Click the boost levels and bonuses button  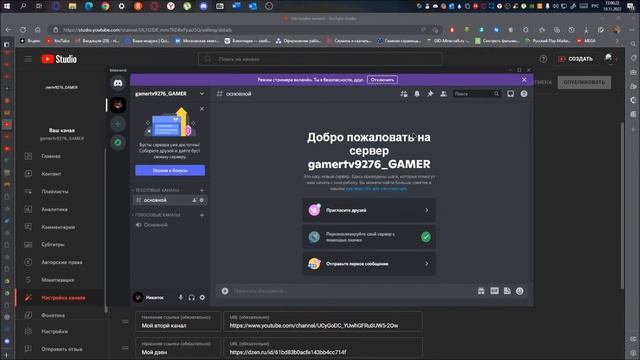point(170,171)
